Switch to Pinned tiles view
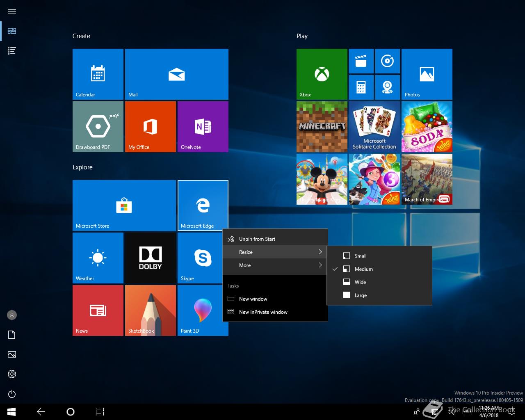The height and width of the screenshot is (420, 525). tap(12, 31)
